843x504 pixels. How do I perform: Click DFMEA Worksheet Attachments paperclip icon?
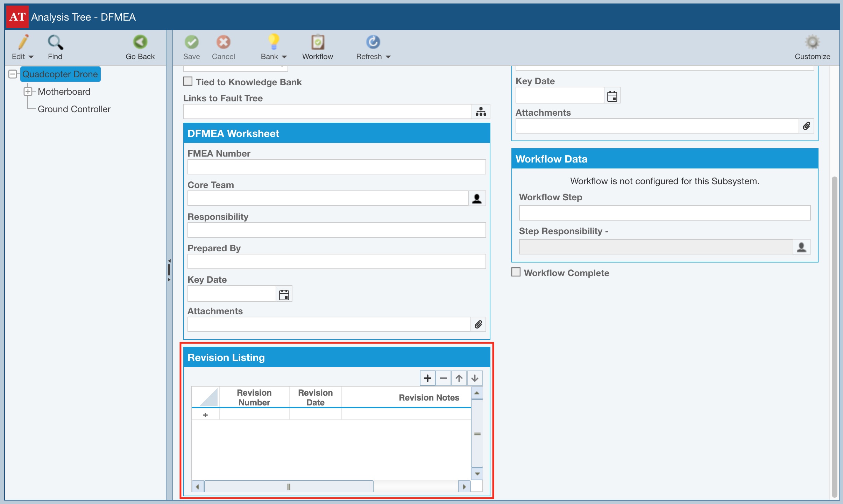coord(478,324)
